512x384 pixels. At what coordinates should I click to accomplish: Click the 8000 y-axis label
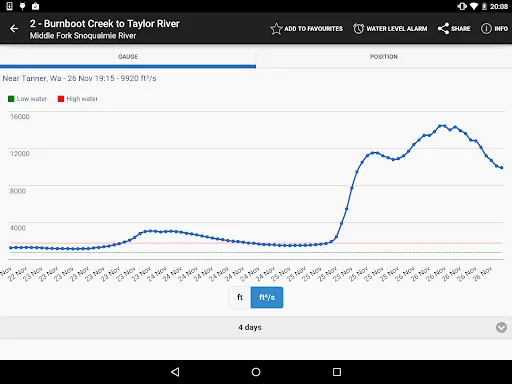18,191
